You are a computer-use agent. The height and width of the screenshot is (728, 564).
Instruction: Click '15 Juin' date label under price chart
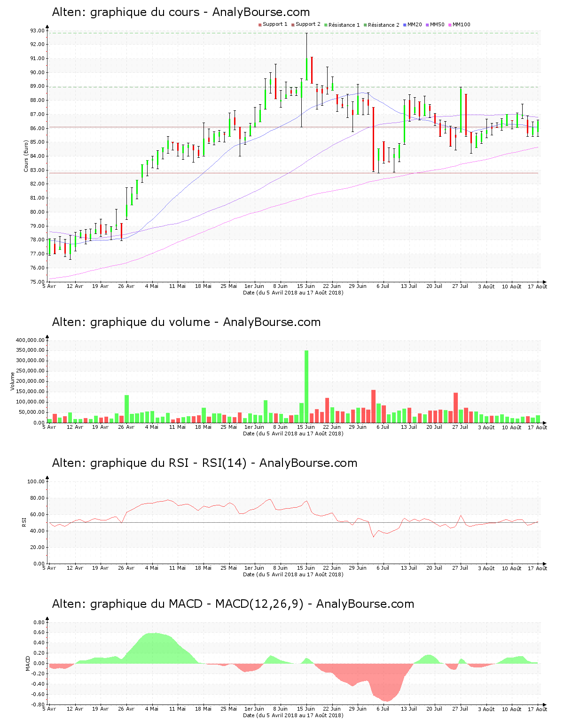306,287
